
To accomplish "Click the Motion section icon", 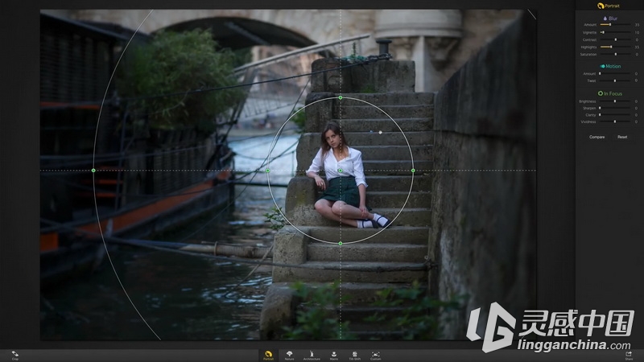I will (x=602, y=66).
